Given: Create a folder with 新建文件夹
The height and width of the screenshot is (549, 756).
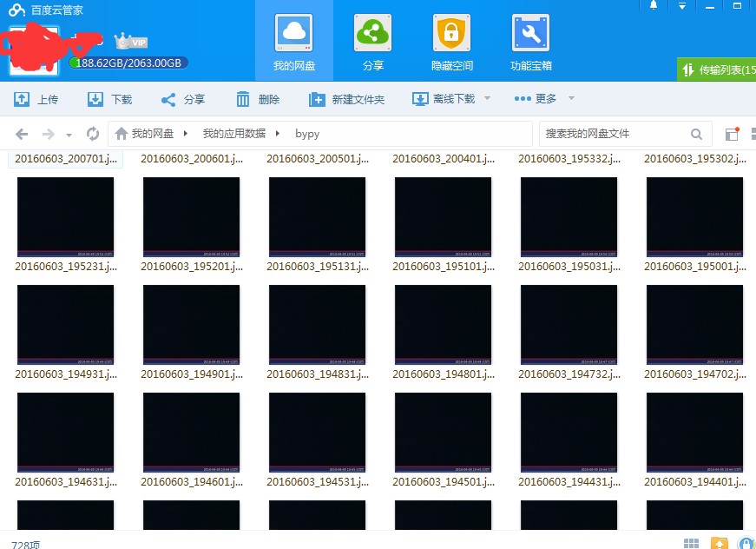Looking at the screenshot, I should click(346, 99).
